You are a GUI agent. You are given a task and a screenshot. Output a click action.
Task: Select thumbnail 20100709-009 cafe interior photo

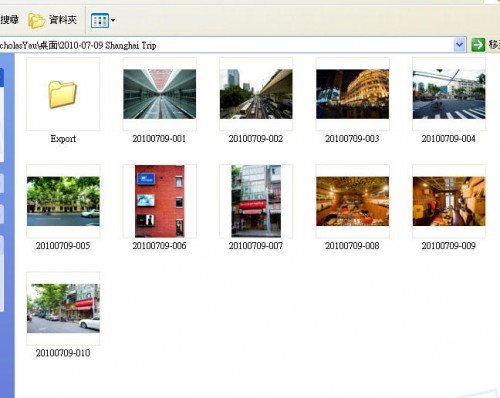click(449, 201)
